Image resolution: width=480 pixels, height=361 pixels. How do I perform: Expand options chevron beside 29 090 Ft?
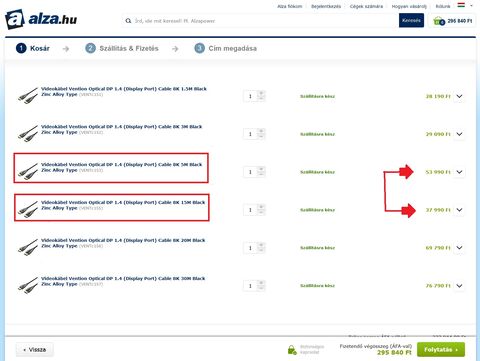point(459,134)
